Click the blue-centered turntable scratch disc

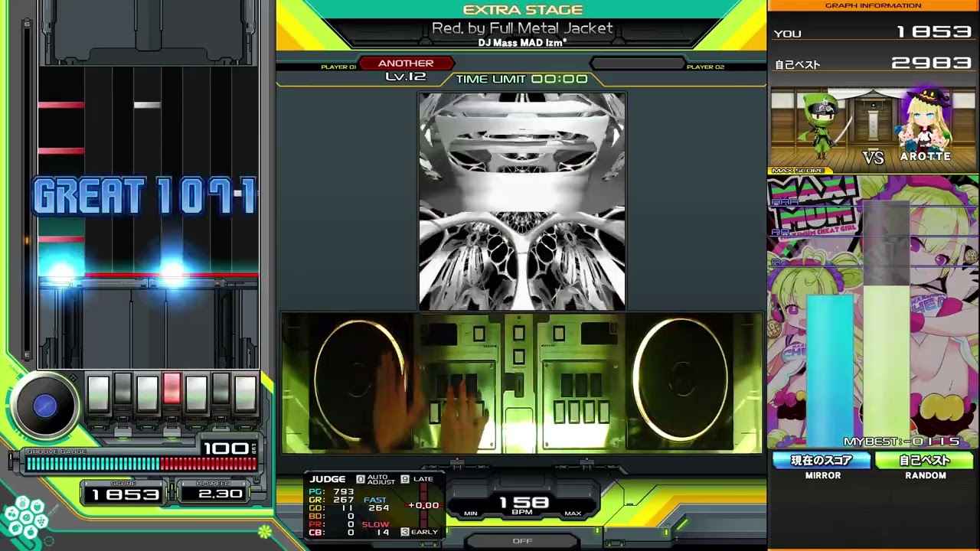pos(44,406)
